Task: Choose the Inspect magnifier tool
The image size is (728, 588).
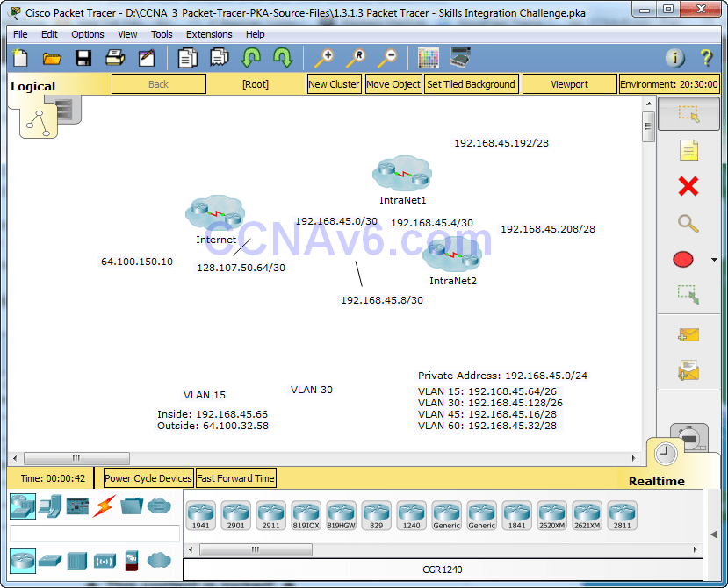Action: 688,223
